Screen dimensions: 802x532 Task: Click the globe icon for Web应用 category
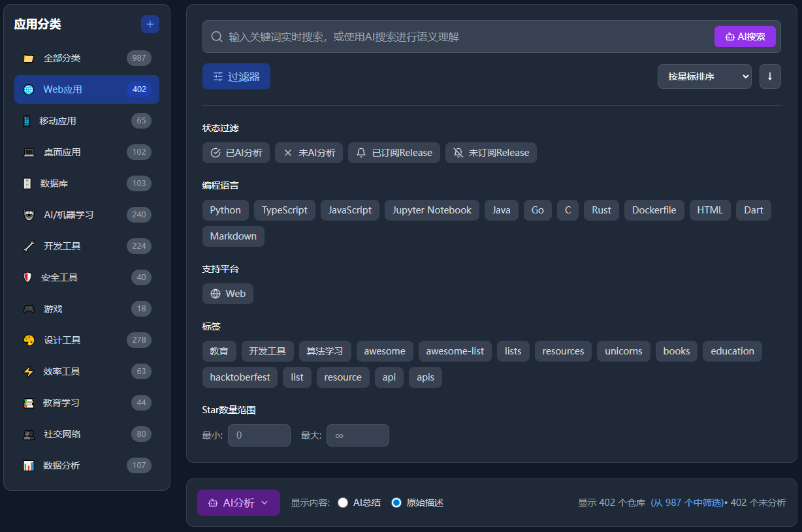coord(29,89)
